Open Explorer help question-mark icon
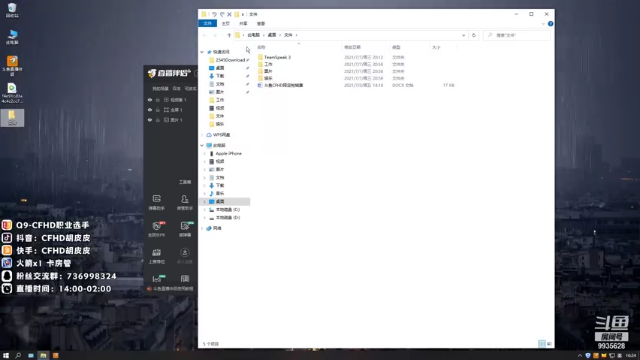Screen dimensions: 640x360 [x=550, y=24]
